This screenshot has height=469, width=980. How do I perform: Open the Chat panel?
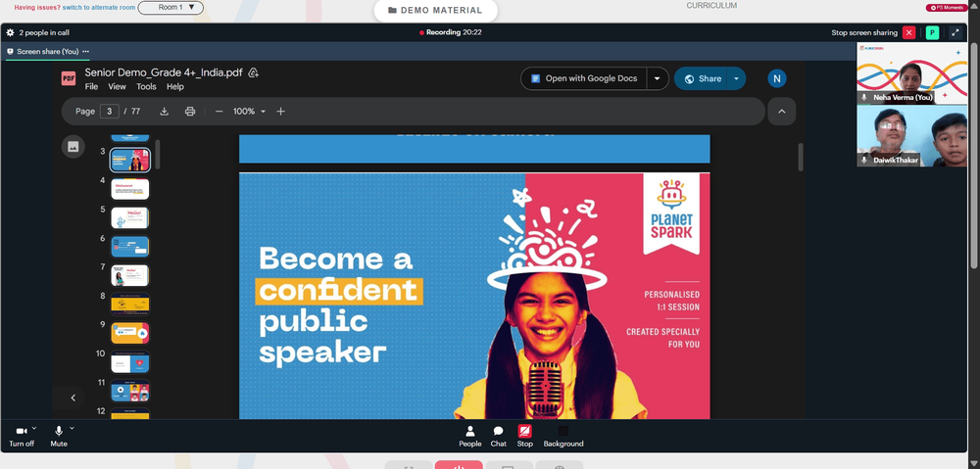[x=498, y=437]
